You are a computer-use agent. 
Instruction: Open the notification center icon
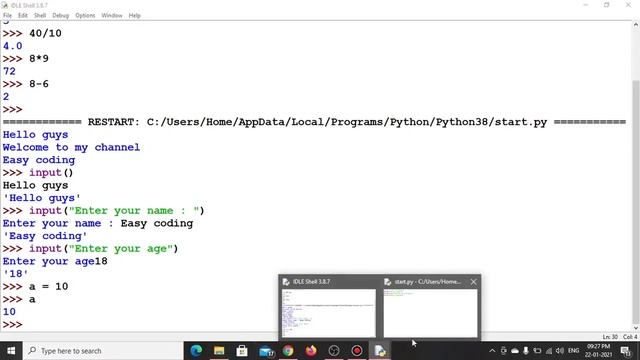625,351
